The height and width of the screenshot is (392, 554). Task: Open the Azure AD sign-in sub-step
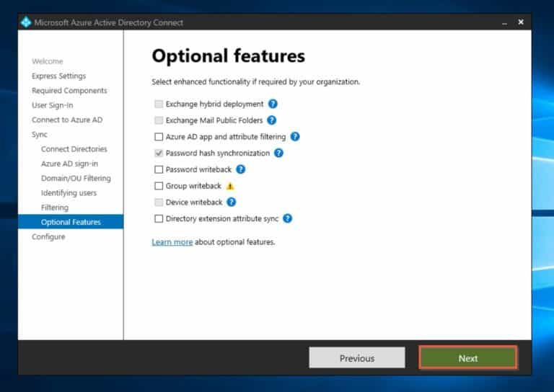pos(69,164)
